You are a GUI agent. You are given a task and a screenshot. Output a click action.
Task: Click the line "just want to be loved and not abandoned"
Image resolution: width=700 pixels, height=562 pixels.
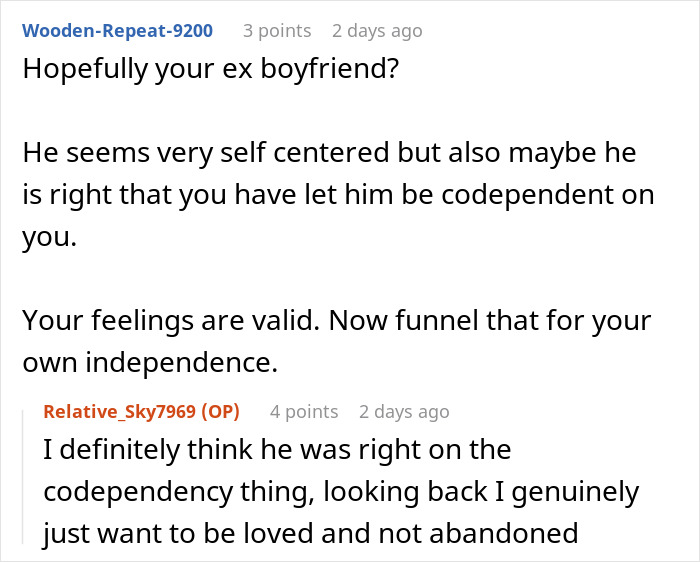coord(310,531)
